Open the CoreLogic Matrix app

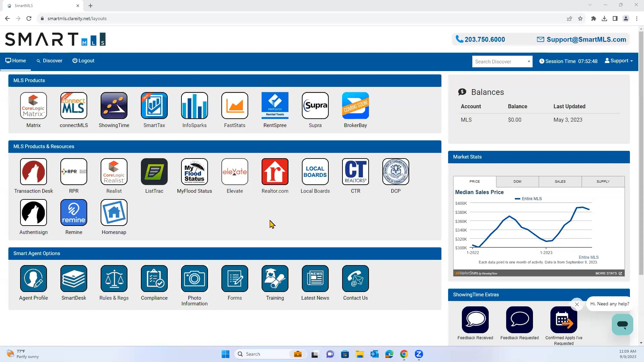click(x=33, y=106)
